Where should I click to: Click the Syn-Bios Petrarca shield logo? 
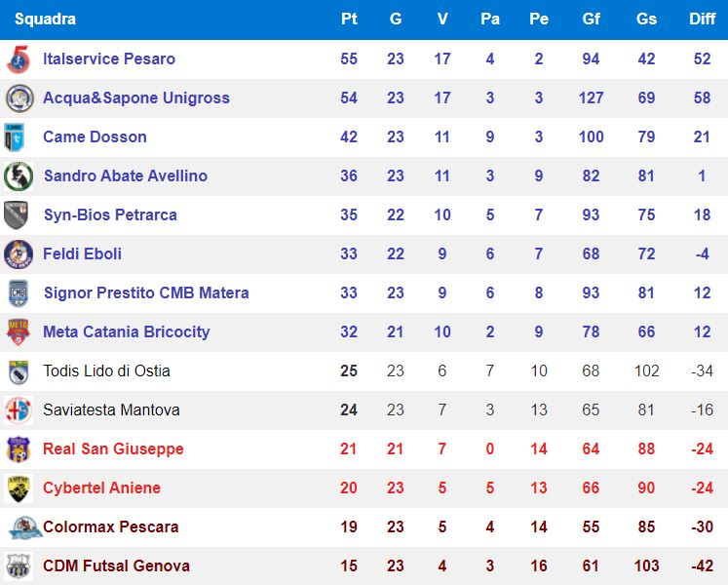(16, 215)
